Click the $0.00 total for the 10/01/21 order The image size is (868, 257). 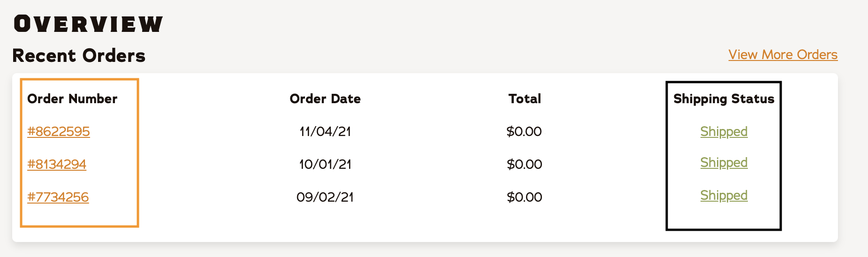click(524, 164)
